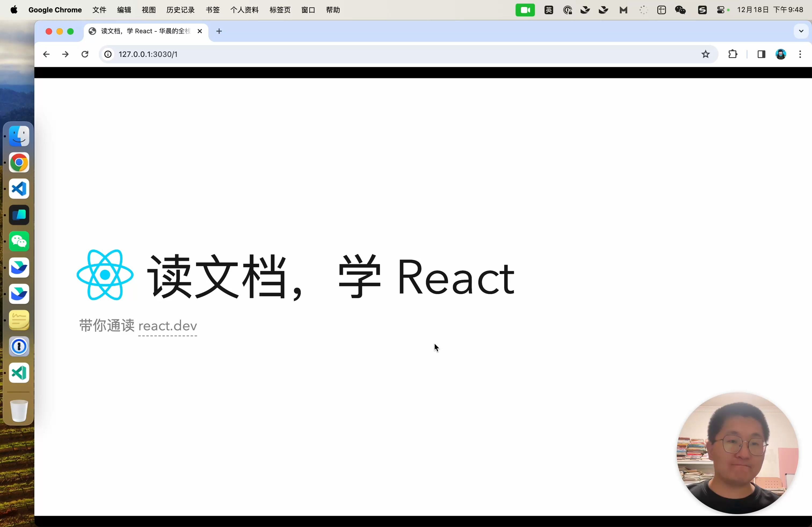Open 1Password from the dock
Screen dimensions: 812x527
click(19, 346)
